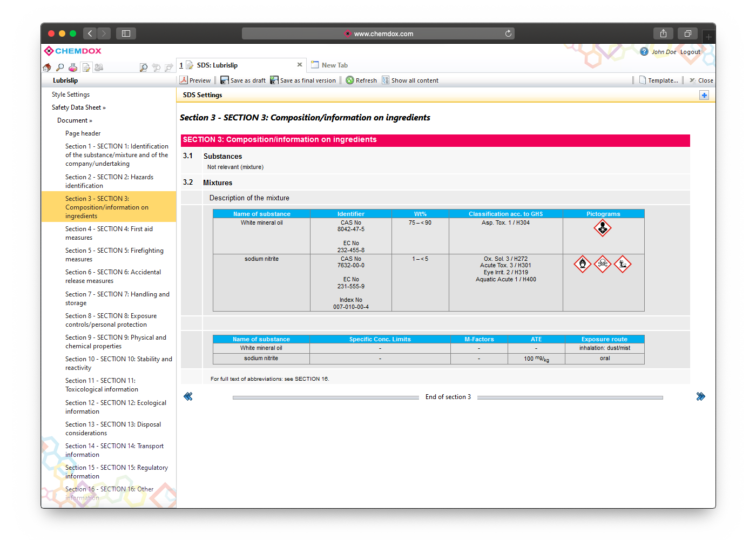Click the browser share icon

tap(663, 33)
